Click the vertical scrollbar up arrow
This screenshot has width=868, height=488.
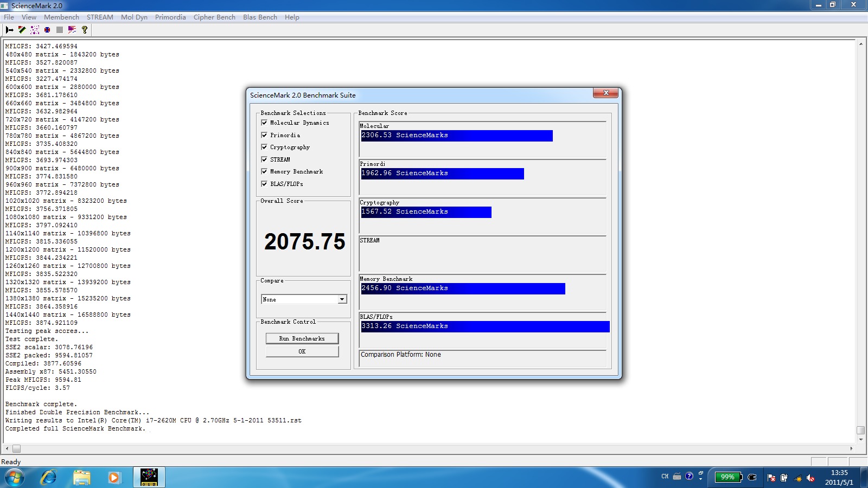point(860,43)
